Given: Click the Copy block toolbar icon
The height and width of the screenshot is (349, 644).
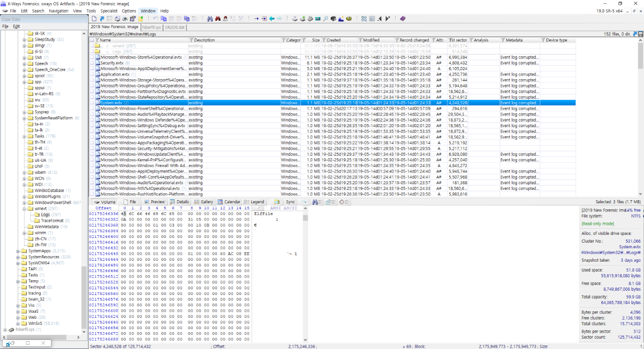Looking at the screenshot, I should 164,19.
